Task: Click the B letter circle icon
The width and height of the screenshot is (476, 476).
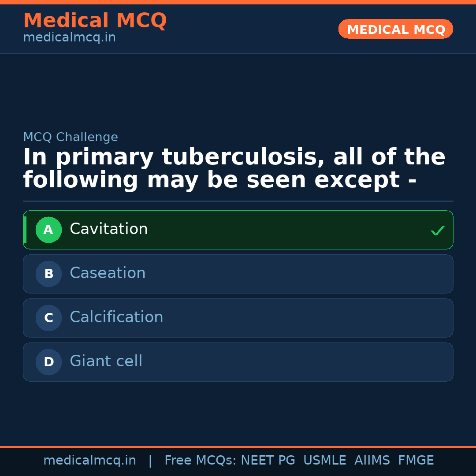Action: click(48, 274)
